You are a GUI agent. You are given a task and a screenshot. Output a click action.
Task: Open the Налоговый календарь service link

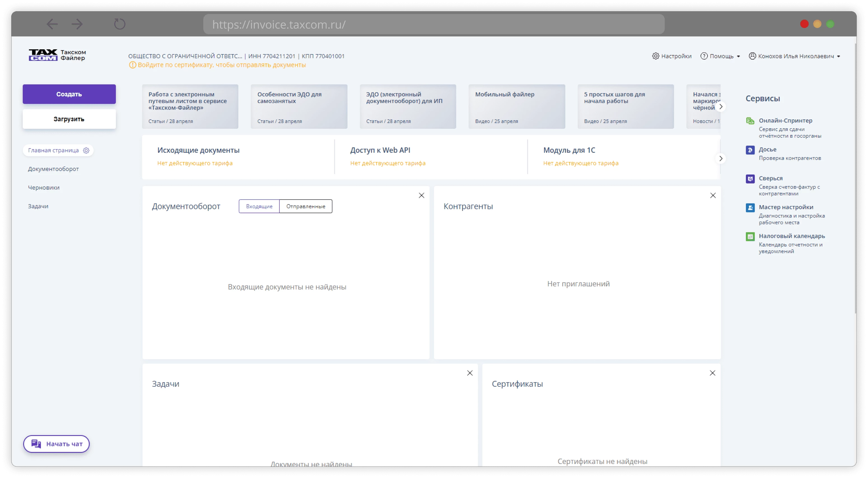pos(792,236)
